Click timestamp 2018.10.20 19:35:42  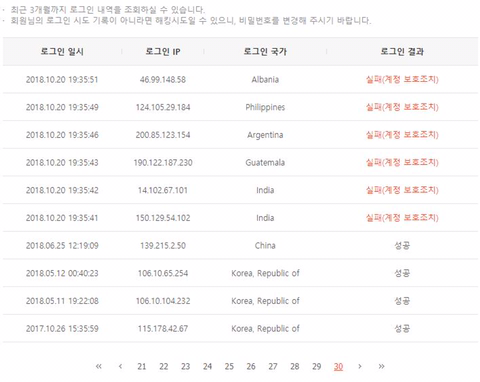pos(62,190)
